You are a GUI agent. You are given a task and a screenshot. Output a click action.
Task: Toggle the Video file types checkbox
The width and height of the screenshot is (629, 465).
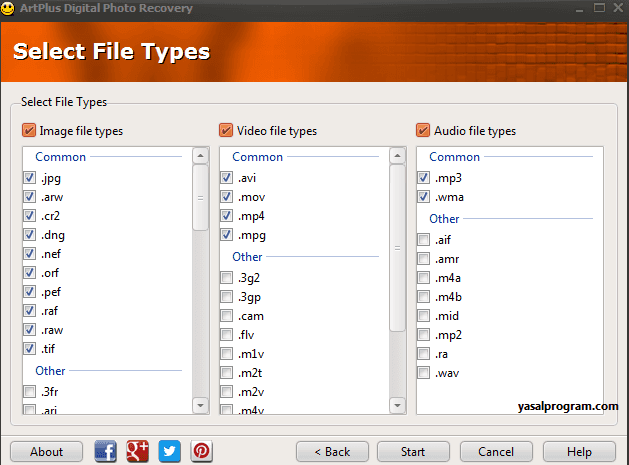pos(226,130)
